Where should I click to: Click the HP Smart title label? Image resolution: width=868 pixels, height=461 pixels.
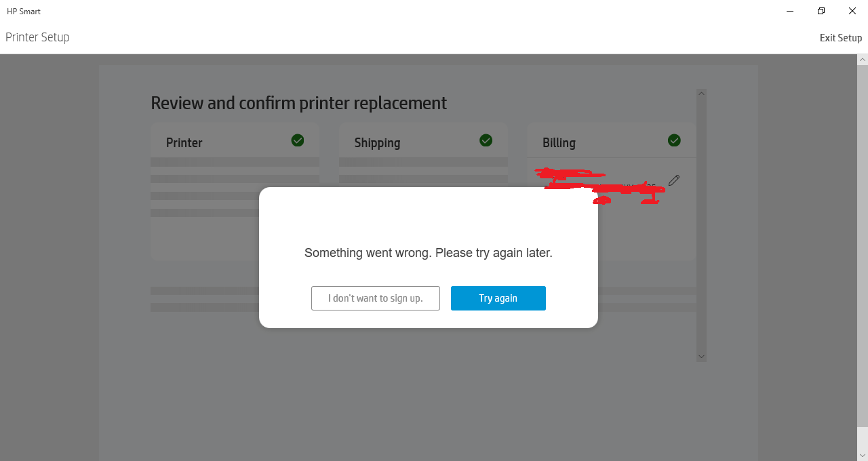coord(23,11)
